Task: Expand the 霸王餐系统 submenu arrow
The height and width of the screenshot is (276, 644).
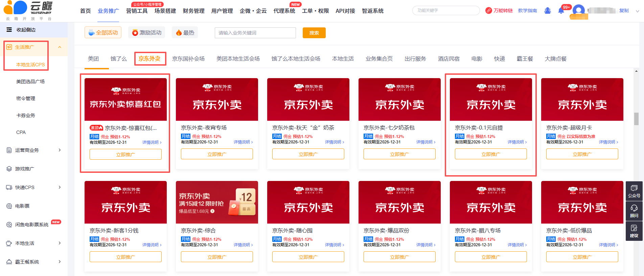Action: [60, 262]
